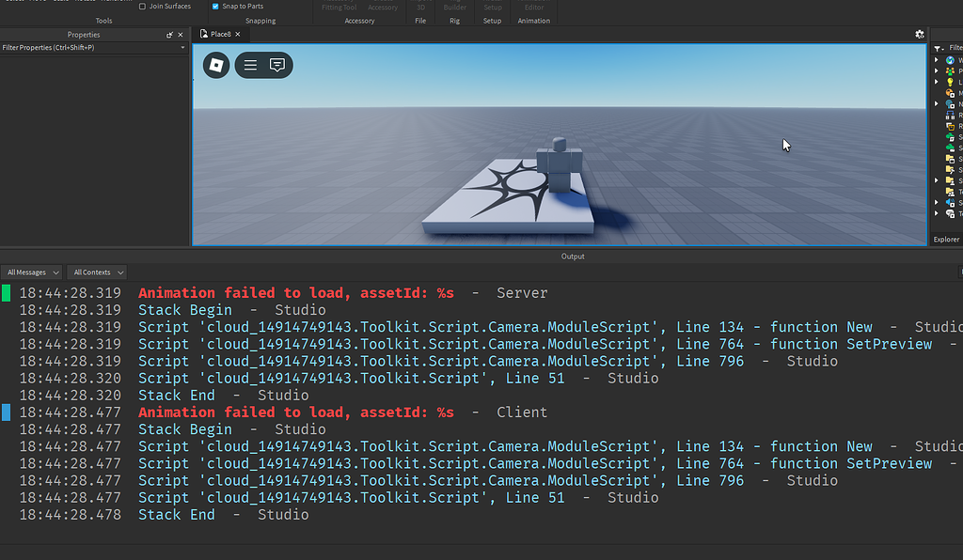The image size is (963, 560).
Task: Select the Workspace globe icon in Explorer
Action: click(x=952, y=59)
